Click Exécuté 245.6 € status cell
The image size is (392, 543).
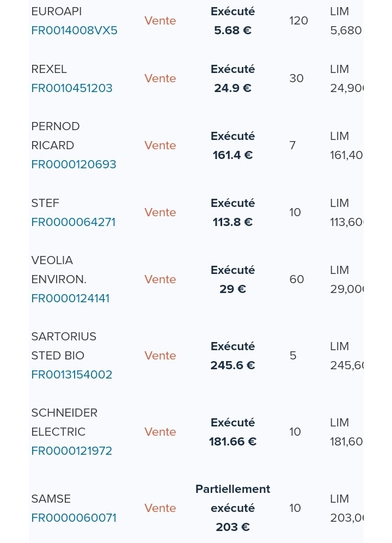point(232,356)
